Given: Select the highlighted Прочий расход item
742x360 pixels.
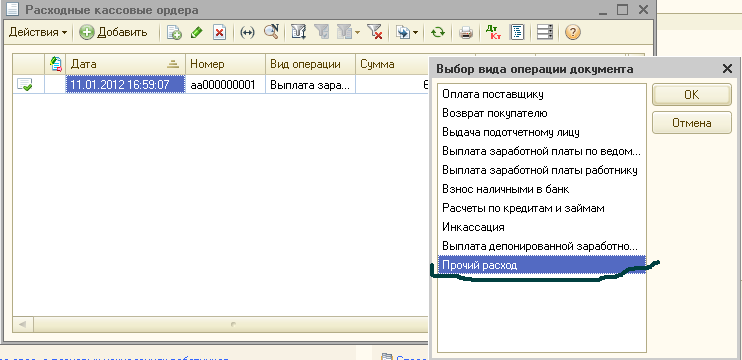Looking at the screenshot, I should coord(542,265).
